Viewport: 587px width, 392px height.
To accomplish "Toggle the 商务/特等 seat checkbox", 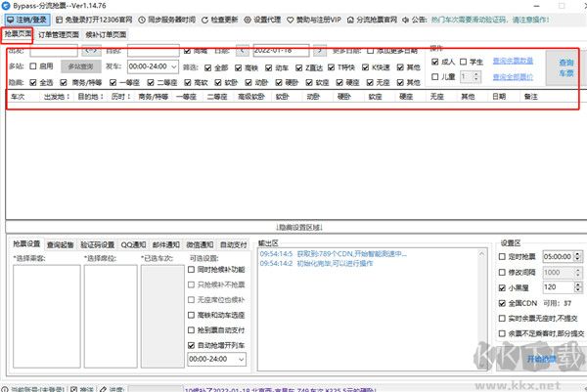I will (64, 82).
